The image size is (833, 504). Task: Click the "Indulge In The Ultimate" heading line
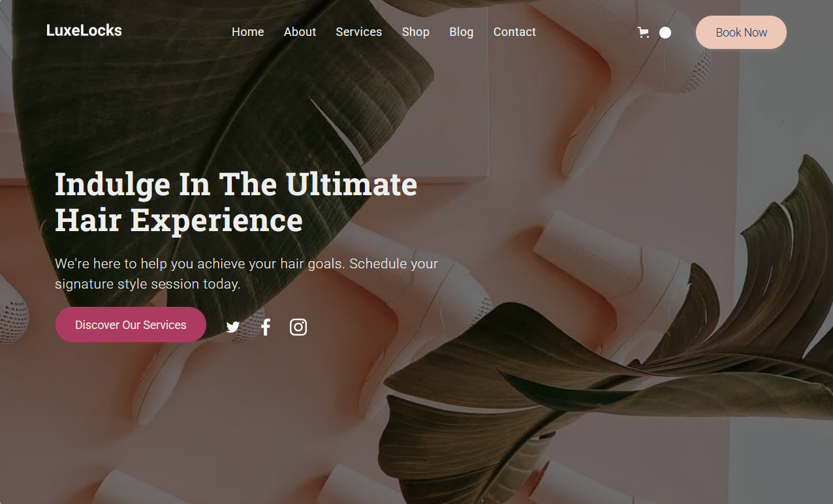click(x=236, y=185)
